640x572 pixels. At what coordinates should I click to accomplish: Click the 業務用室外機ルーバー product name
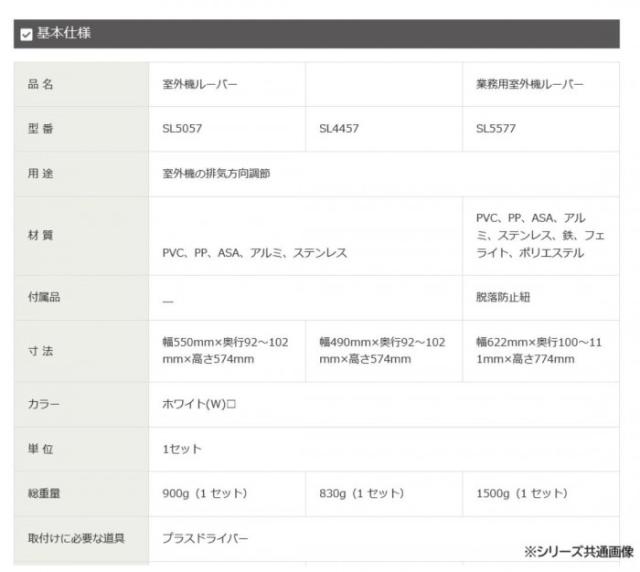(529, 85)
